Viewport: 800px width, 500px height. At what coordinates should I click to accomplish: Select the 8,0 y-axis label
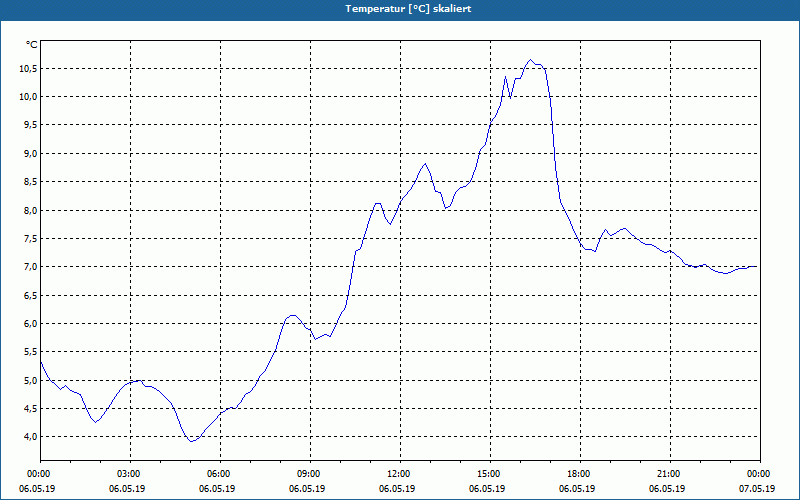click(30, 210)
